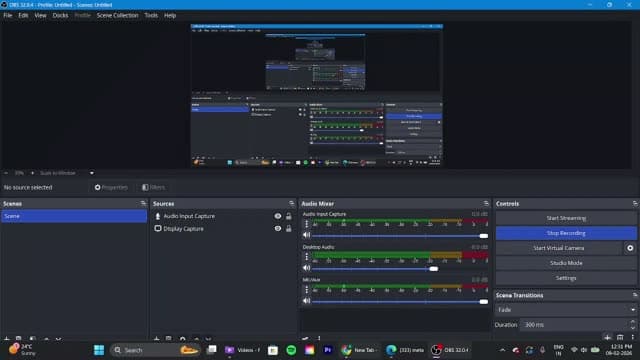Open selected source properties gear

pos(182,339)
